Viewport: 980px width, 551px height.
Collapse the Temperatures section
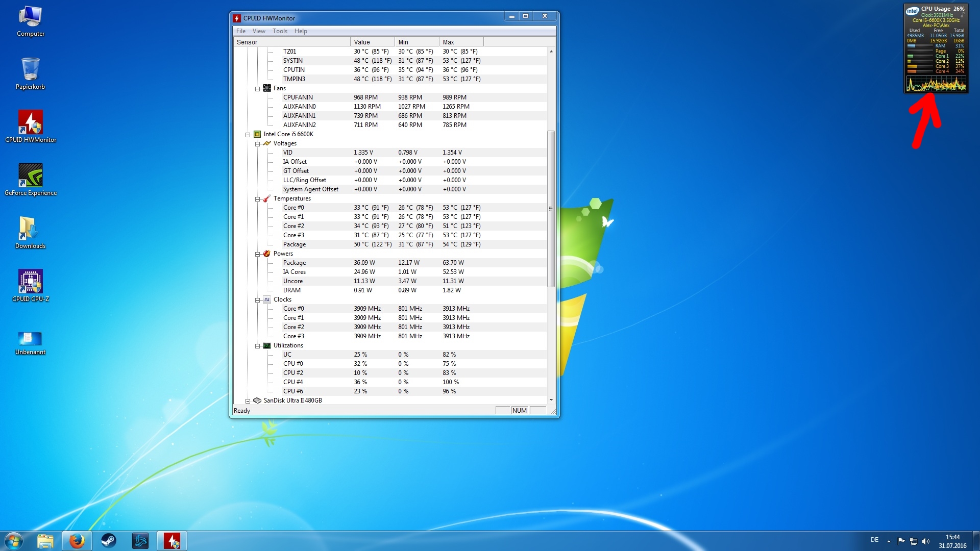258,199
